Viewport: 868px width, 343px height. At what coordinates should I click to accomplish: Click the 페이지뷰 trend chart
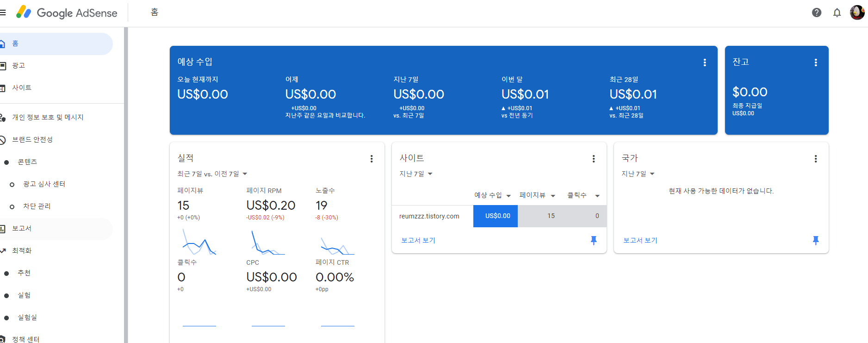coord(199,242)
